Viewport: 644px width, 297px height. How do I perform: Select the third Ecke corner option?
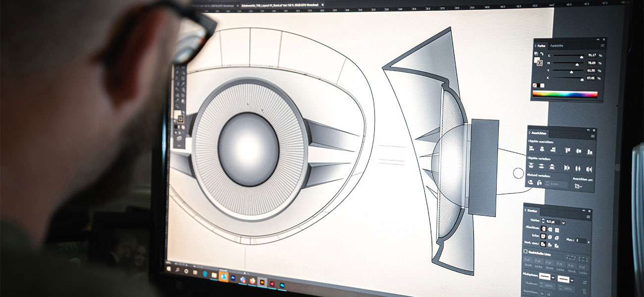click(557, 238)
